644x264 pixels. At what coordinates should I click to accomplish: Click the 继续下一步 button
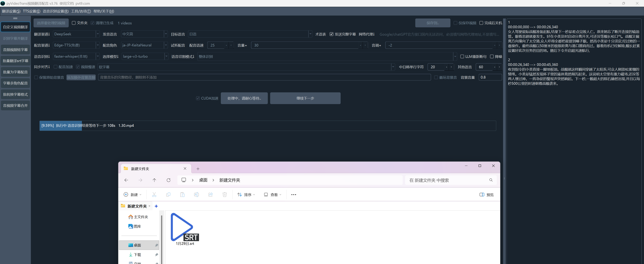[305, 98]
